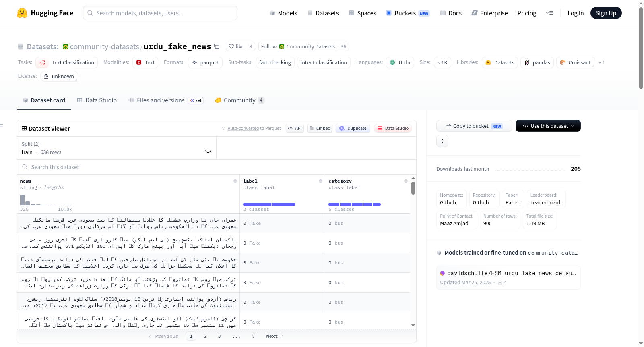Click the like heart button
Screen dimensions: 644x347
click(236, 46)
